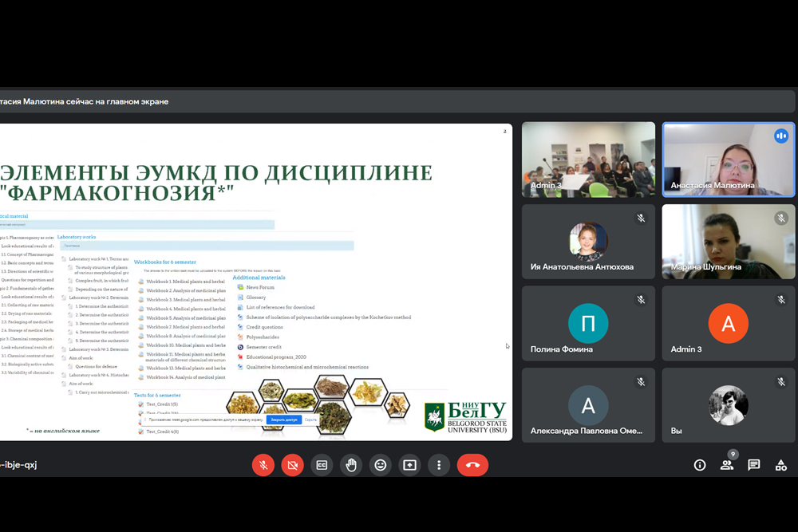Click the muted mic icon on Александра Павловна tile
The width and height of the screenshot is (798, 532).
tap(642, 382)
